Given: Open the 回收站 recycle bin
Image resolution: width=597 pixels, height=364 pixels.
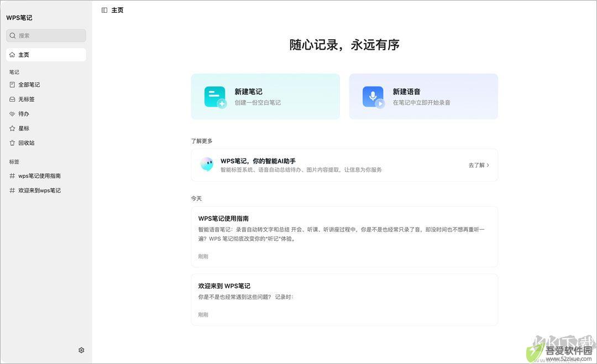Looking at the screenshot, I should coord(46,143).
